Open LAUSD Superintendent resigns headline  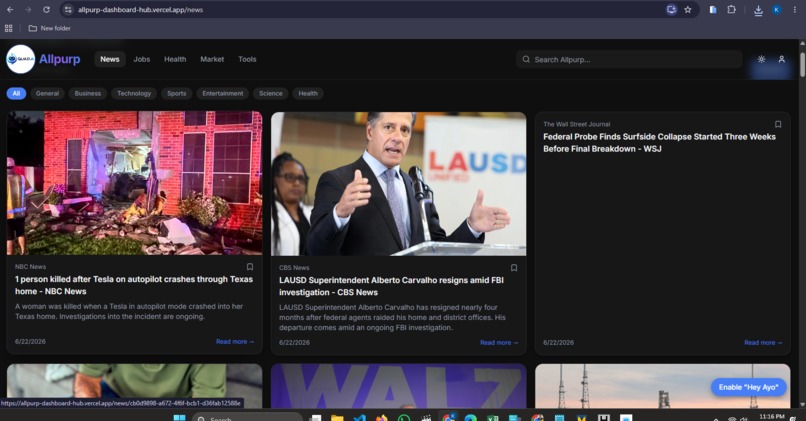coord(391,286)
